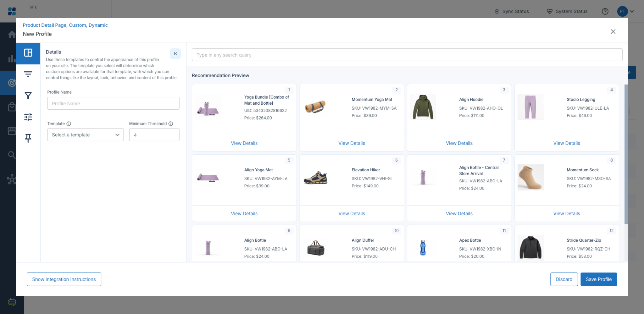Click the Minimum Threshold info icon
The image size is (644, 314).
click(x=171, y=124)
